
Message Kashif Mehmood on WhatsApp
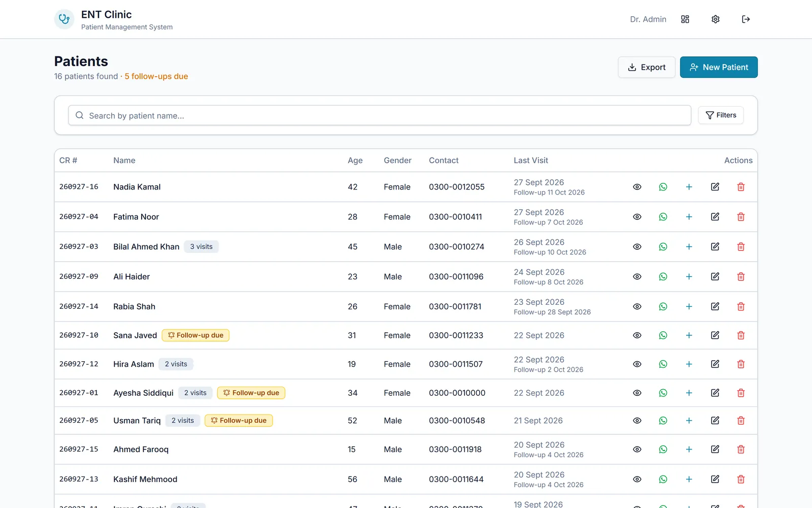[663, 480]
